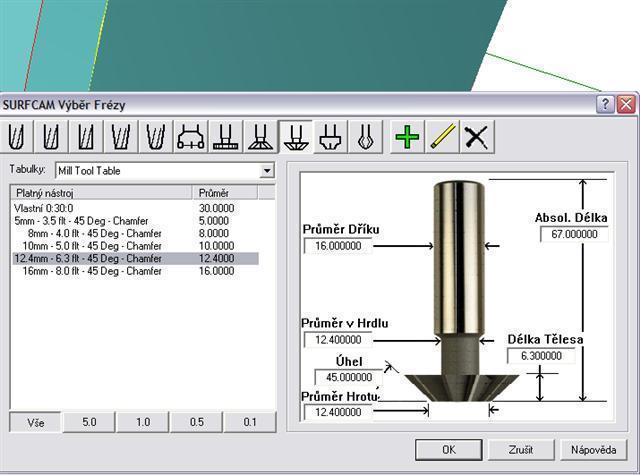Open the Tabulky Mill Tool Table dropdown
640x475 pixels.
pyautogui.click(x=267, y=171)
